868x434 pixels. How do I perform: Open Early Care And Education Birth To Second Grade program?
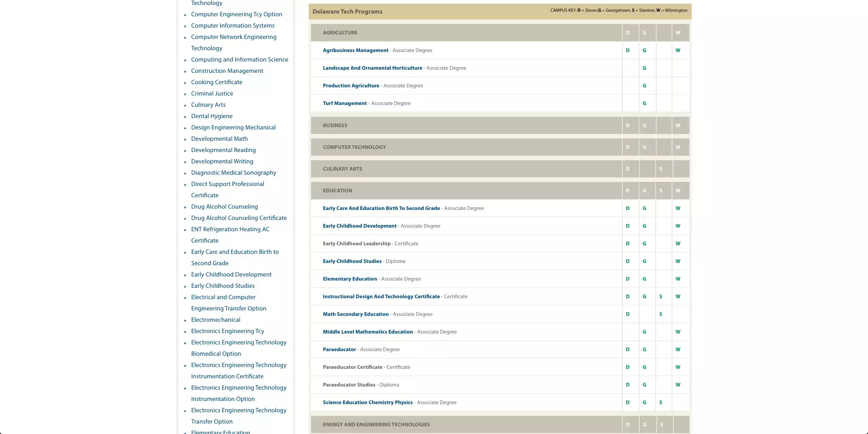pyautogui.click(x=381, y=208)
